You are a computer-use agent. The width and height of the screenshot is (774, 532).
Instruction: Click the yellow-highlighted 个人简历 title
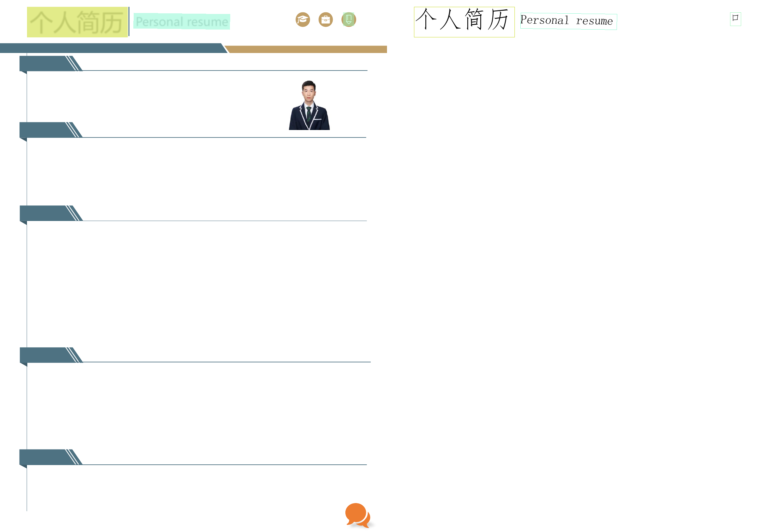[x=77, y=22]
